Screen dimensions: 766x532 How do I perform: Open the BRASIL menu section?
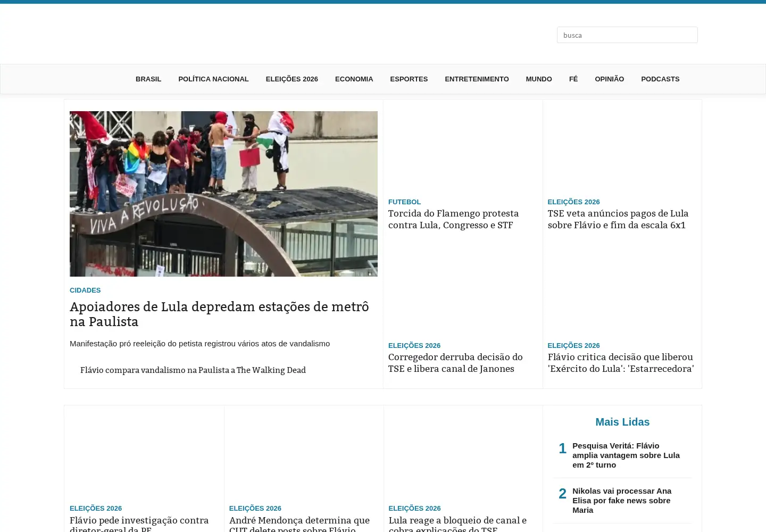click(148, 79)
